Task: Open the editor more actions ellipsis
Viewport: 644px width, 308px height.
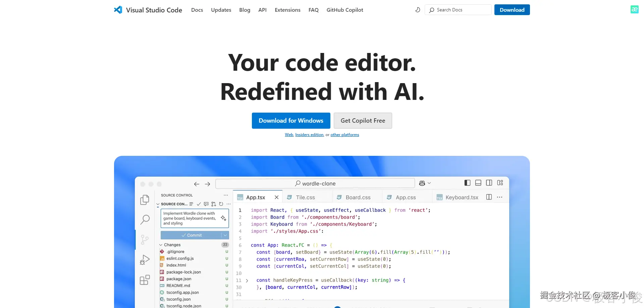Action: pyautogui.click(x=500, y=197)
